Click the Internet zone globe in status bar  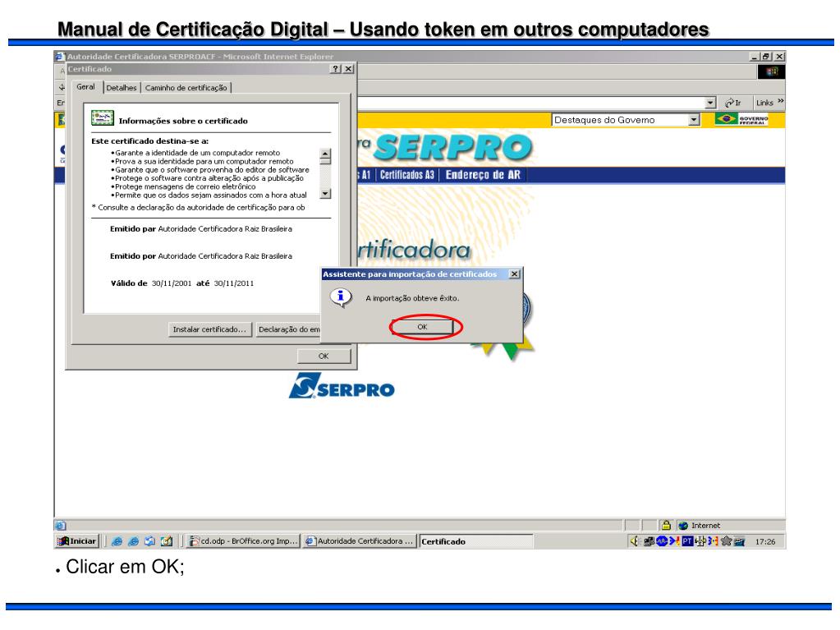pos(683,526)
